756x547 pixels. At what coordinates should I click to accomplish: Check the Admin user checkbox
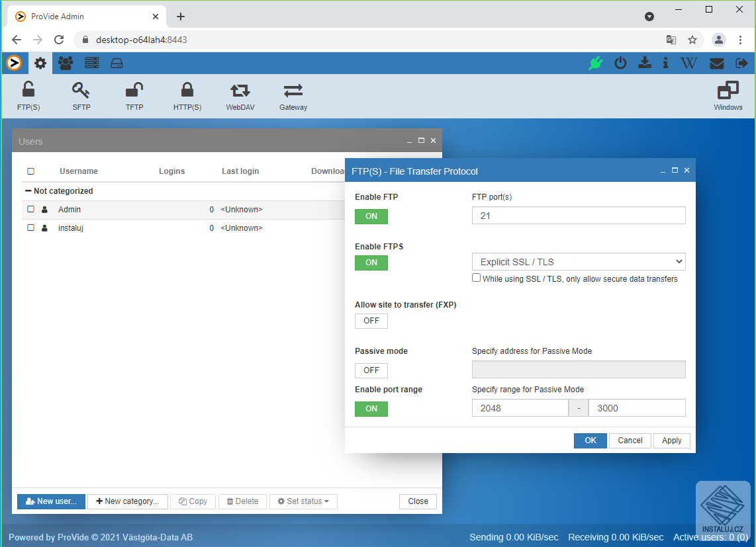tap(31, 209)
